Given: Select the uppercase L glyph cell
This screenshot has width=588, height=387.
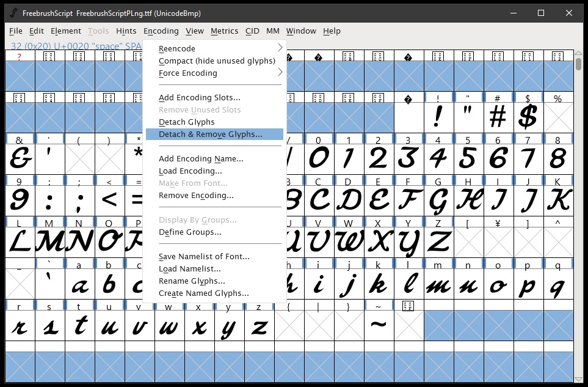Looking at the screenshot, I should pos(20,243).
